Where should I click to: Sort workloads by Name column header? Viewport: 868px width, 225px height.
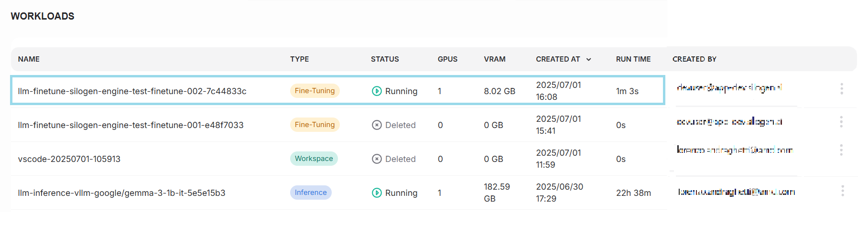pos(29,59)
